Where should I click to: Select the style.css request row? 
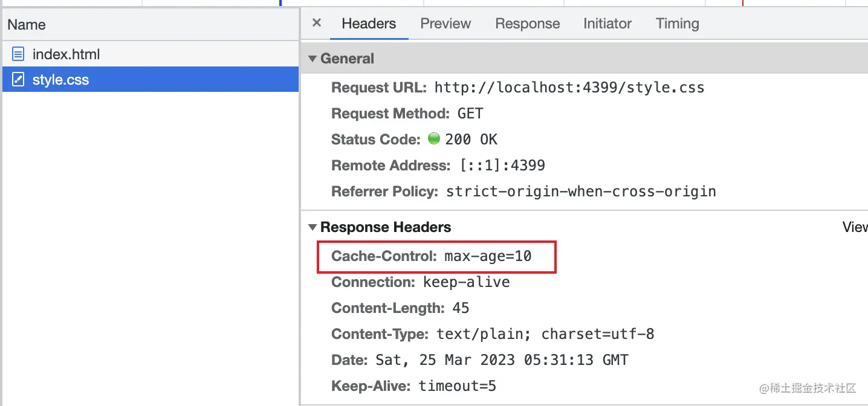[x=150, y=80]
